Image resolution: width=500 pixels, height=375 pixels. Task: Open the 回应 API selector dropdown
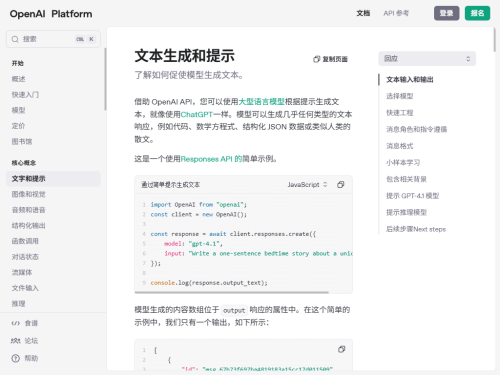coord(427,59)
